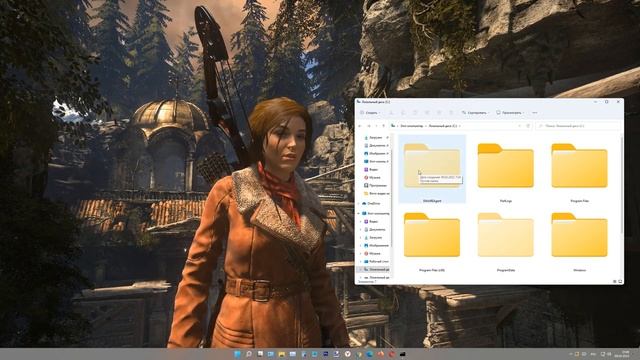Select the Program Files folder
This screenshot has height=360, width=640.
pyautogui.click(x=579, y=169)
